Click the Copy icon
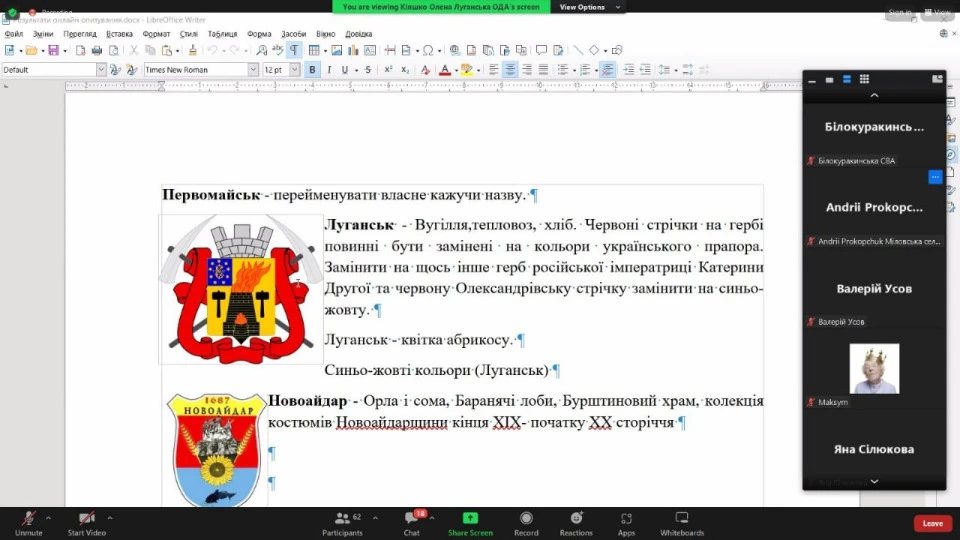 (150, 50)
